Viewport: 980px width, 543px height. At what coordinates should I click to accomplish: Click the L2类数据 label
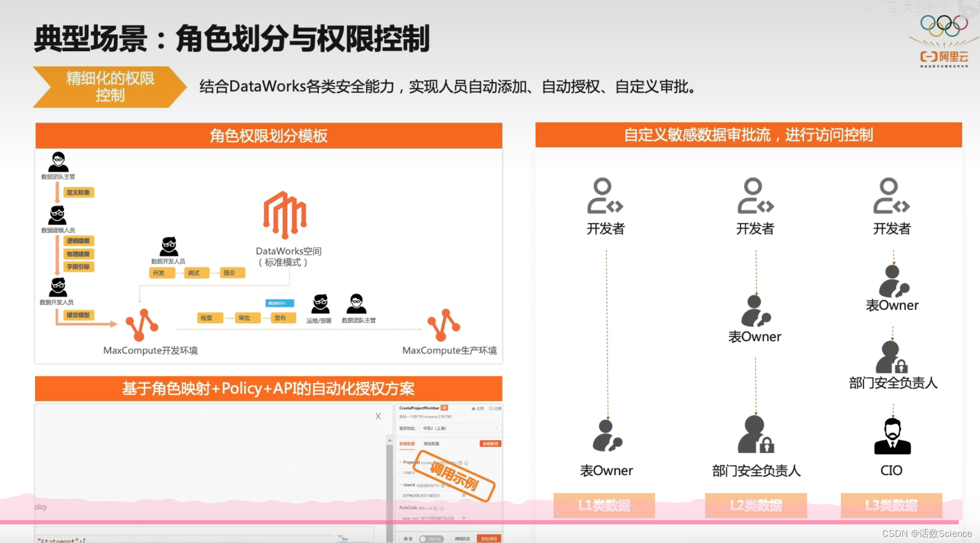[x=755, y=505]
